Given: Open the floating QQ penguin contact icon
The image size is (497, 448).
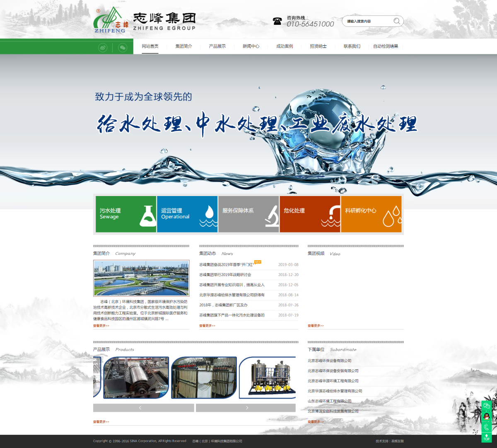Looking at the screenshot, I should point(487,416).
